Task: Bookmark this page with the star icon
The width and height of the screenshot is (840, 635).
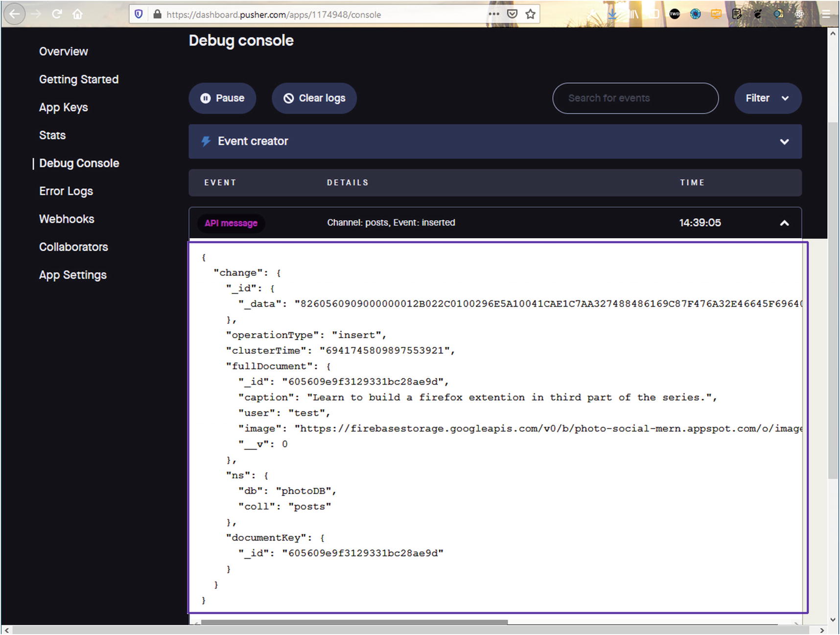Action: 530,14
